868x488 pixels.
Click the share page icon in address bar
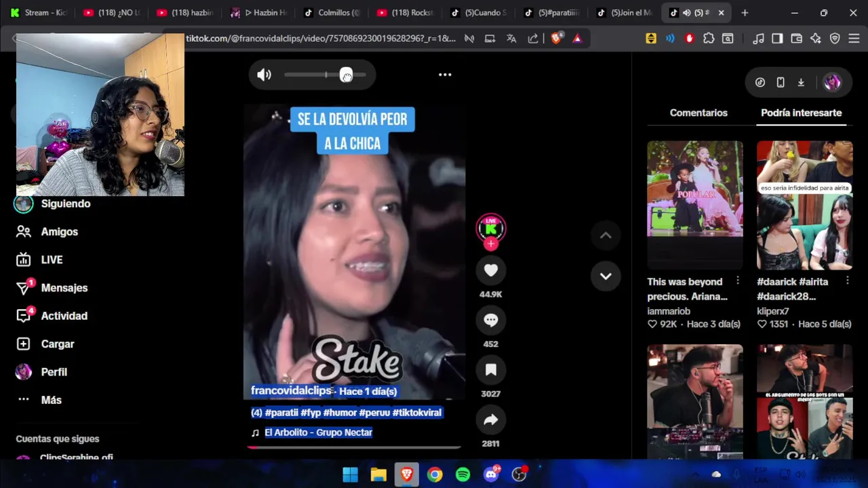coord(533,39)
